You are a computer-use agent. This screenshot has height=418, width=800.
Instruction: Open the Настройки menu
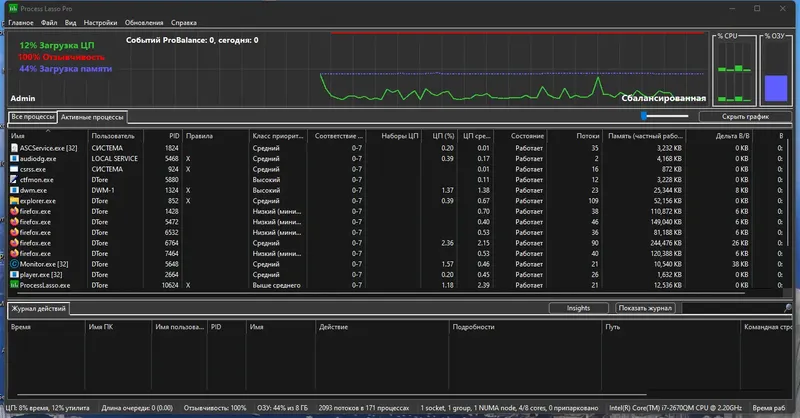tap(101, 22)
